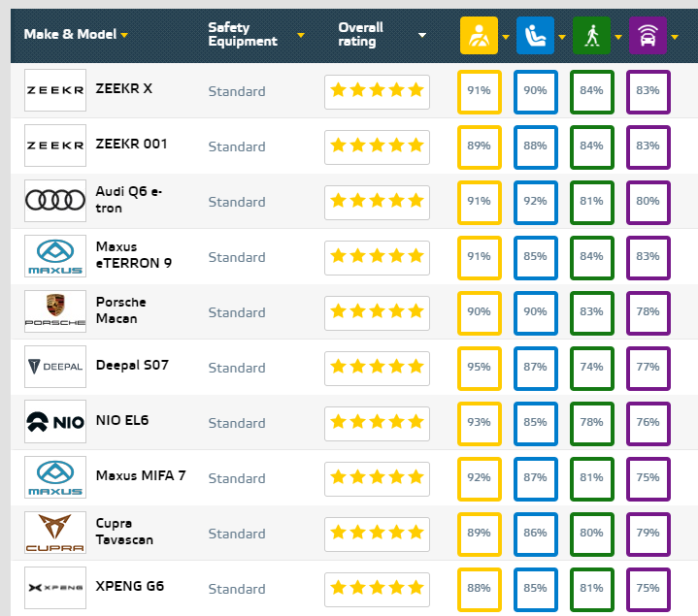Open the Overall rating sort dropdown

(422, 35)
